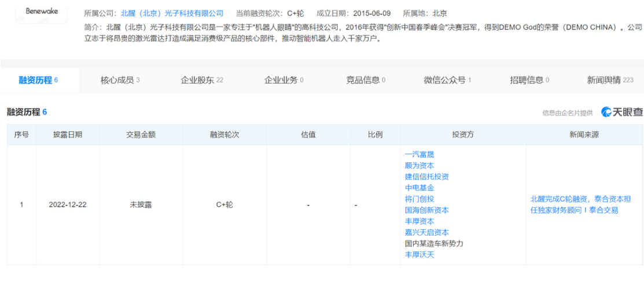Image resolution: width=644 pixels, height=297 pixels.
Task: Open investor link 丰厚沃天
Action: (419, 255)
